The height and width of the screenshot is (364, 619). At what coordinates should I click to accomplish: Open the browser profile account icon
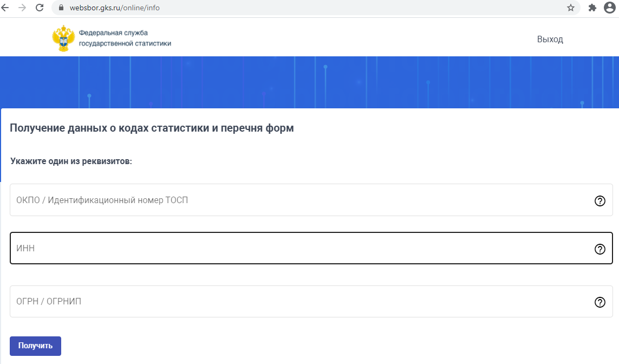pyautogui.click(x=610, y=8)
